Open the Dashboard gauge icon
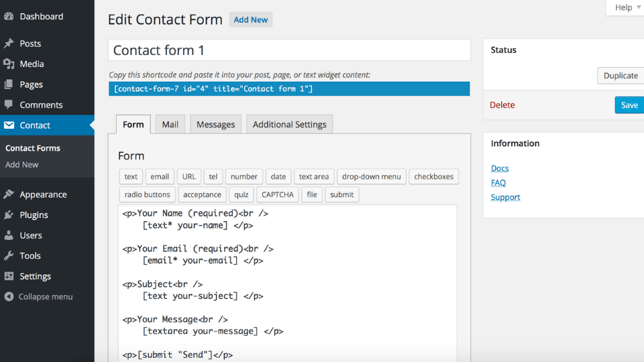The image size is (644, 362). pos(9,16)
